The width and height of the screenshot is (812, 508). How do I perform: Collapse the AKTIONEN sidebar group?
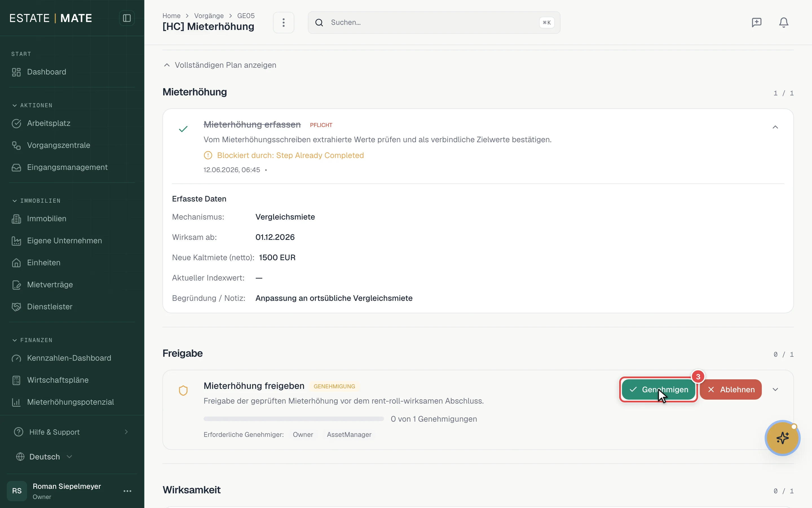click(32, 106)
